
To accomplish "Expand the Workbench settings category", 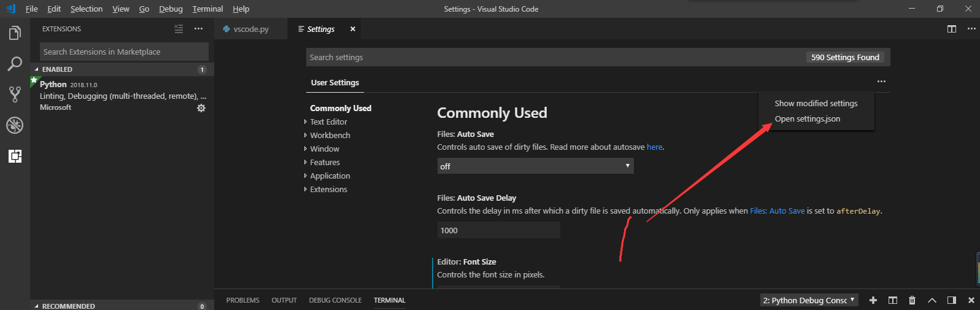I will click(330, 135).
